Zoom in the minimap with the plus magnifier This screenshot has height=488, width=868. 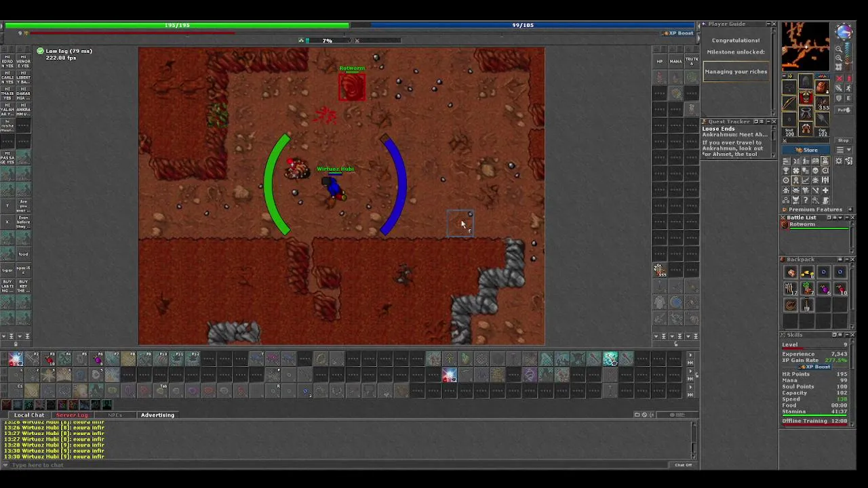click(839, 58)
